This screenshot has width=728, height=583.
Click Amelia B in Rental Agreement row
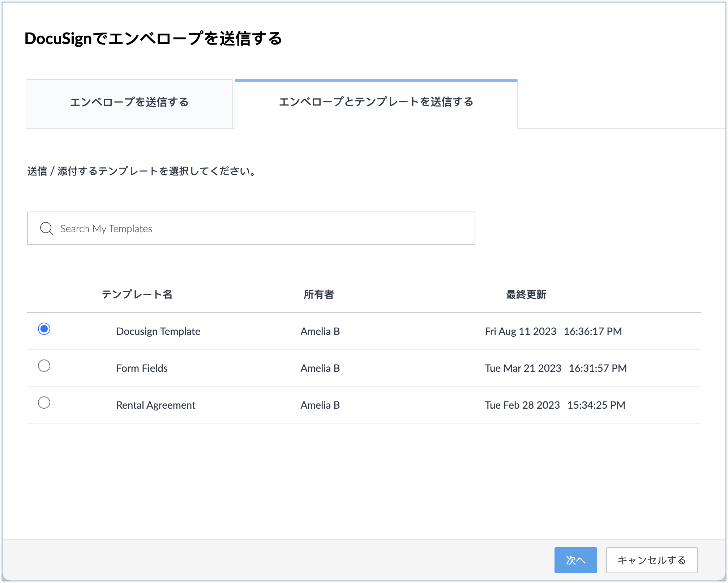click(320, 405)
